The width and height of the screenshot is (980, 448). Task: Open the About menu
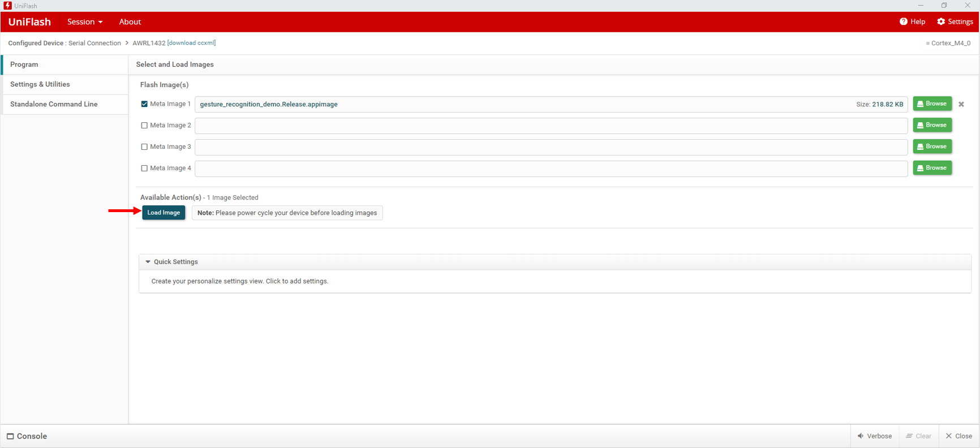pos(130,22)
